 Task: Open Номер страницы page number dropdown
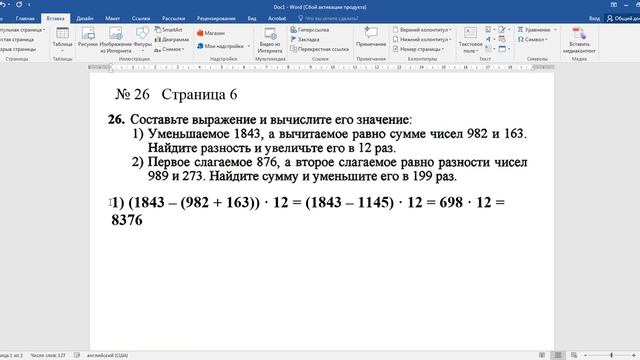tap(443, 49)
